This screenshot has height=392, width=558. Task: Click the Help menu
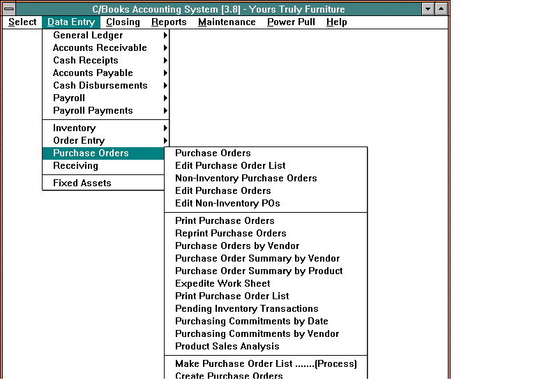coord(336,22)
